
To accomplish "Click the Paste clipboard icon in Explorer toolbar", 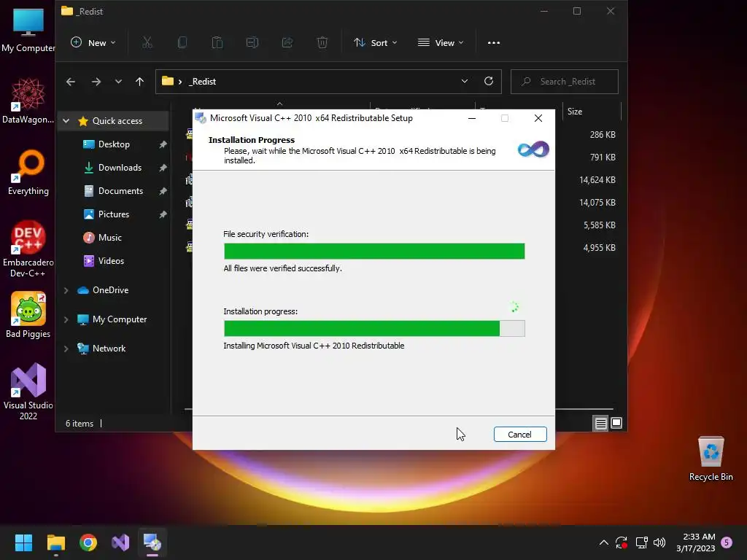I will (217, 43).
